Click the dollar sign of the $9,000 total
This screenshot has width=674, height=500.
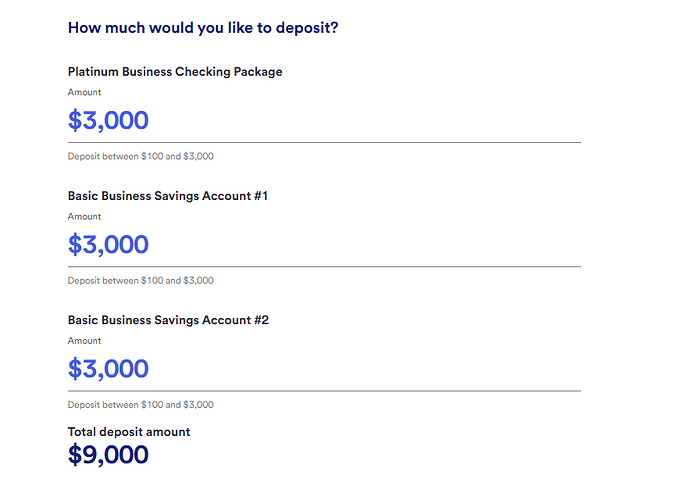coord(75,455)
